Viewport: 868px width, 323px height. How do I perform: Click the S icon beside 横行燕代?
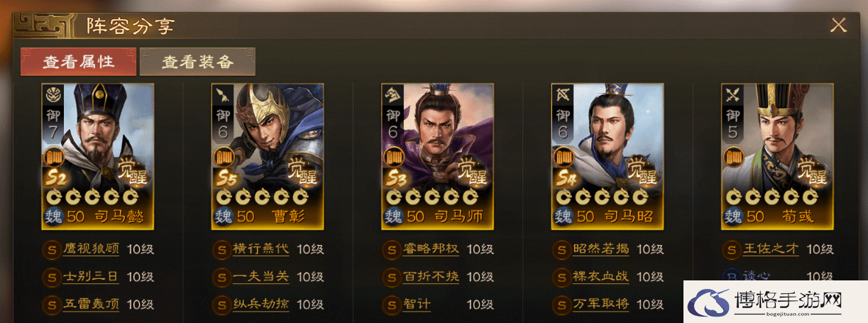221,250
